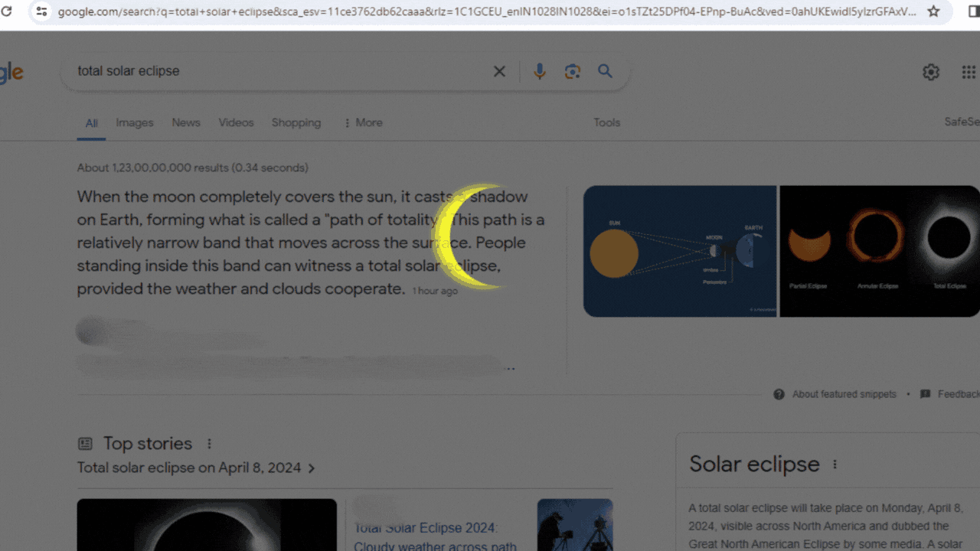
Task: Click the About featured snippets link
Action: [844, 394]
